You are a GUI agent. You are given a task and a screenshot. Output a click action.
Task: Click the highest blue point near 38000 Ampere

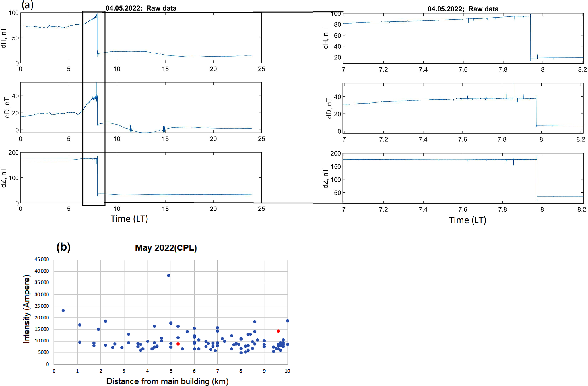(168, 275)
